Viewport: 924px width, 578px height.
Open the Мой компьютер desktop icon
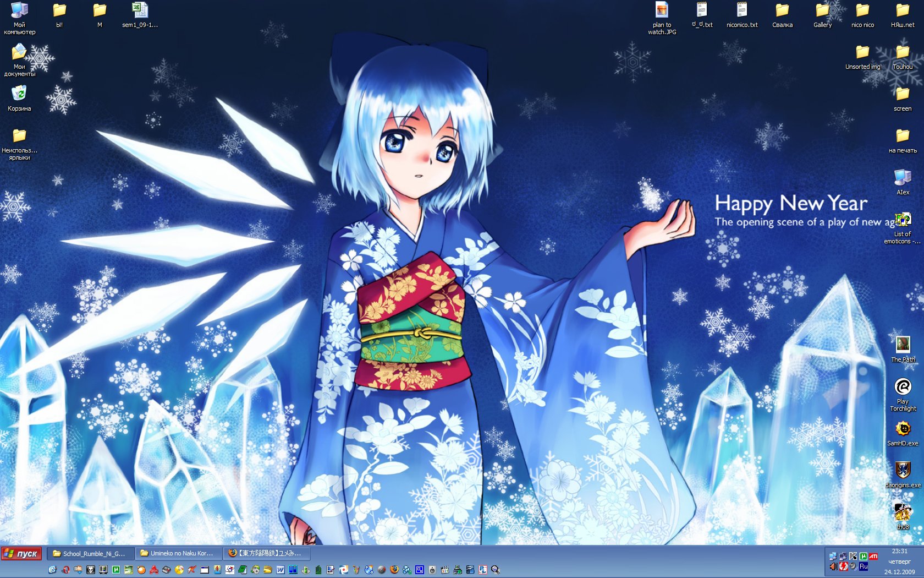coord(19,19)
